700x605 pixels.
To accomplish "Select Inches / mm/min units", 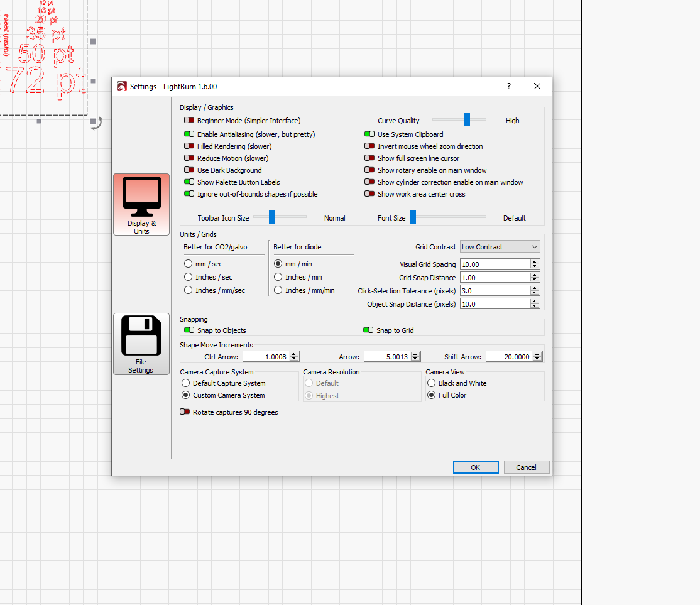I will pos(278,290).
